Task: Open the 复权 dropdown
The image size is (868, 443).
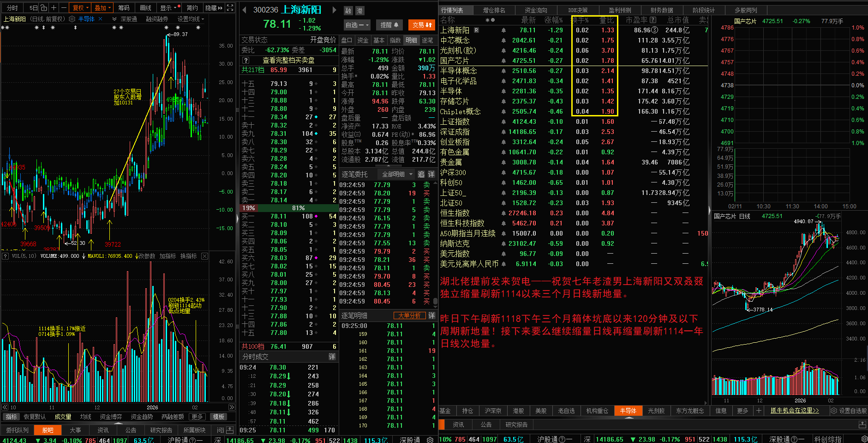Action: coord(80,7)
